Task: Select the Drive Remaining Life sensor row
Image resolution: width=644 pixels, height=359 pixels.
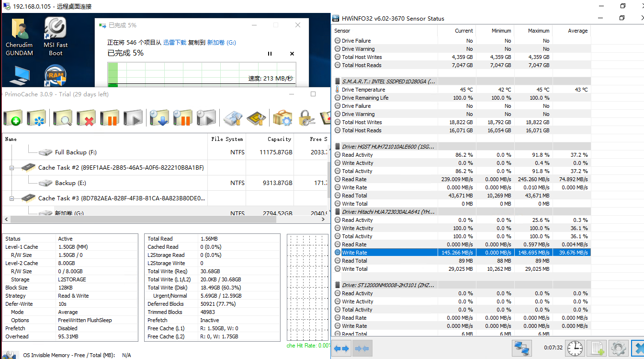Action: (x=462, y=98)
